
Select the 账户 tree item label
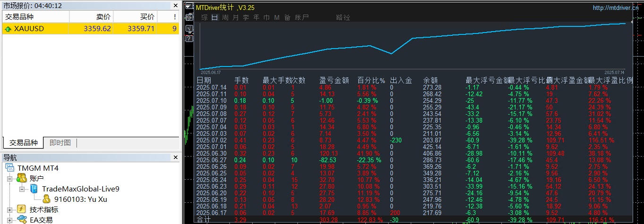coord(36,179)
